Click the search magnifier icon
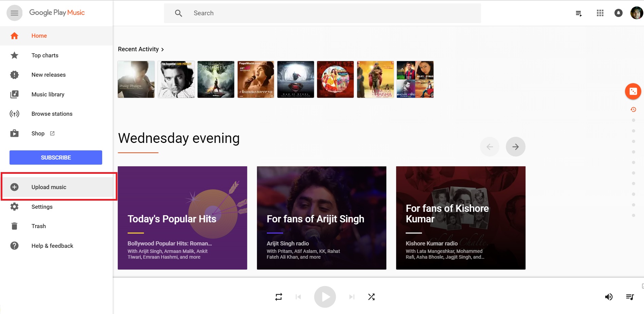 coord(179,13)
